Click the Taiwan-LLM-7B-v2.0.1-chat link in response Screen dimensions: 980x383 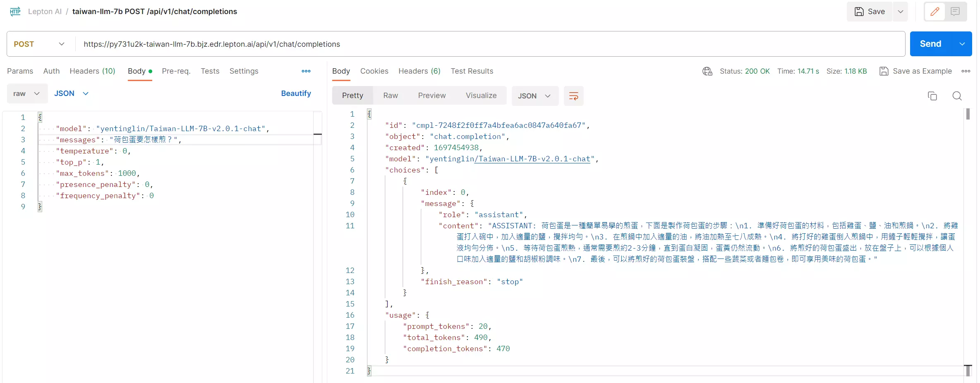tap(532, 159)
